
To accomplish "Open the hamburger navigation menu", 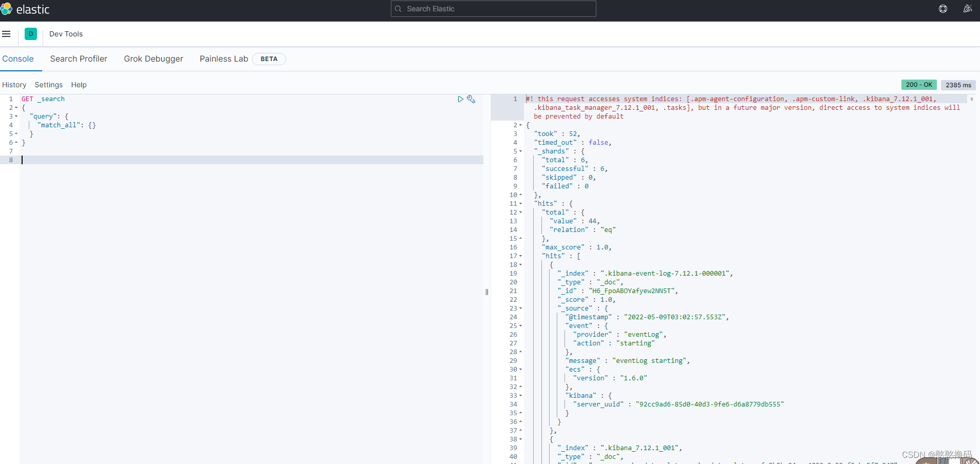I will (x=6, y=34).
